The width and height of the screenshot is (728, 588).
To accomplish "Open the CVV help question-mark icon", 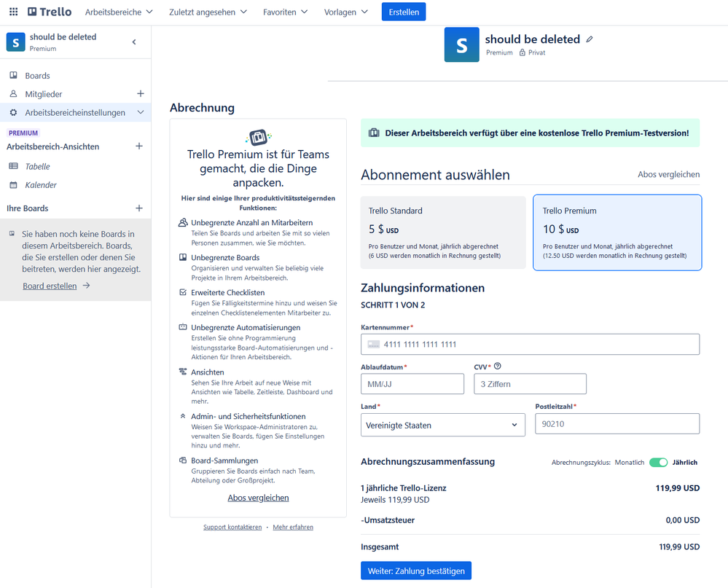I will point(498,366).
